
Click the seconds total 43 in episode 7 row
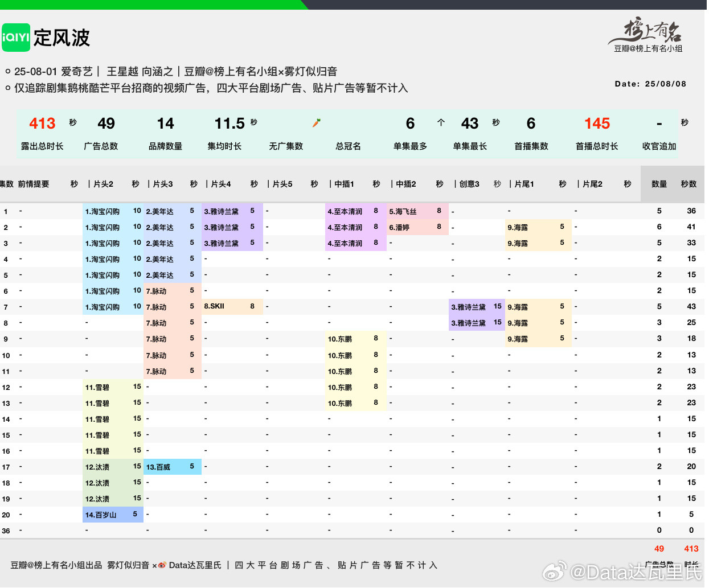pyautogui.click(x=691, y=306)
